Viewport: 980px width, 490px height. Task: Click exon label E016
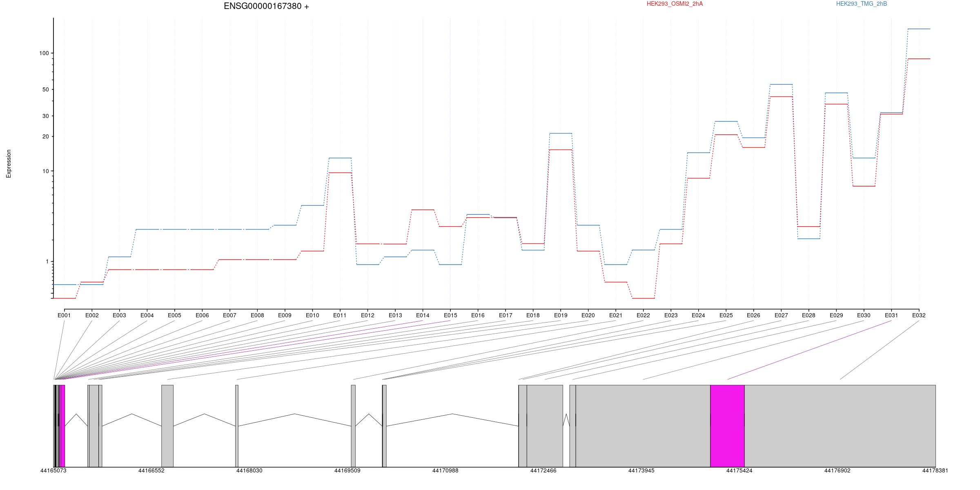click(x=478, y=315)
